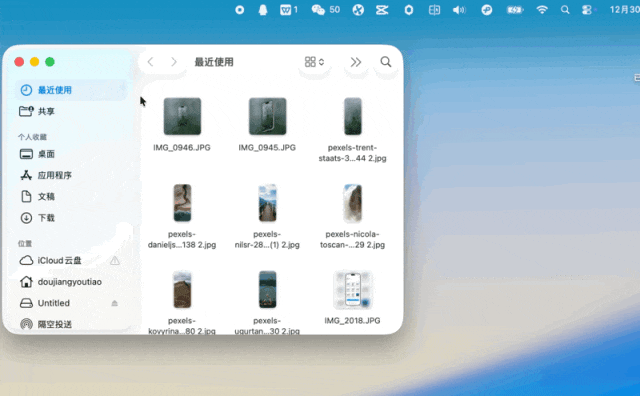Screen dimensions: 640x396
Task: Select the IMG_2018.JPG thumbnail
Action: tap(353, 289)
